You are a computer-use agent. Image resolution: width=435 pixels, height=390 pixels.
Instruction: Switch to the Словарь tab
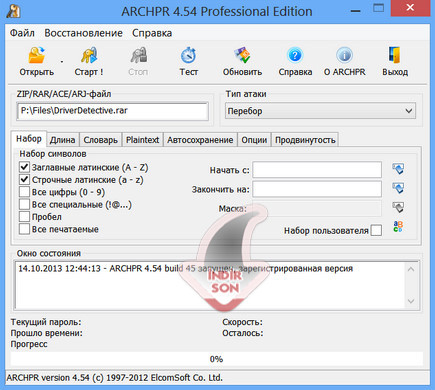click(x=100, y=140)
